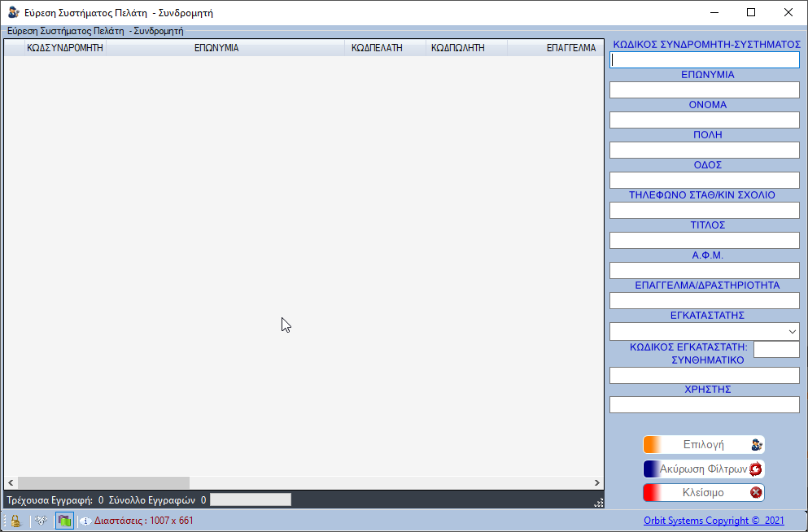
Task: Click the ΚΩΔ.ΠΩΛΗΤΗ column header
Action: [x=457, y=48]
